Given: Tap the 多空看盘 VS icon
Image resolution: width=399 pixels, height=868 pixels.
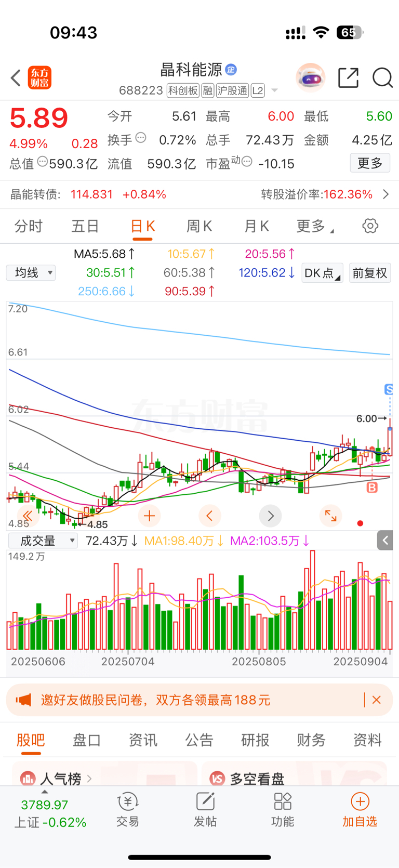Looking at the screenshot, I should click(x=217, y=779).
